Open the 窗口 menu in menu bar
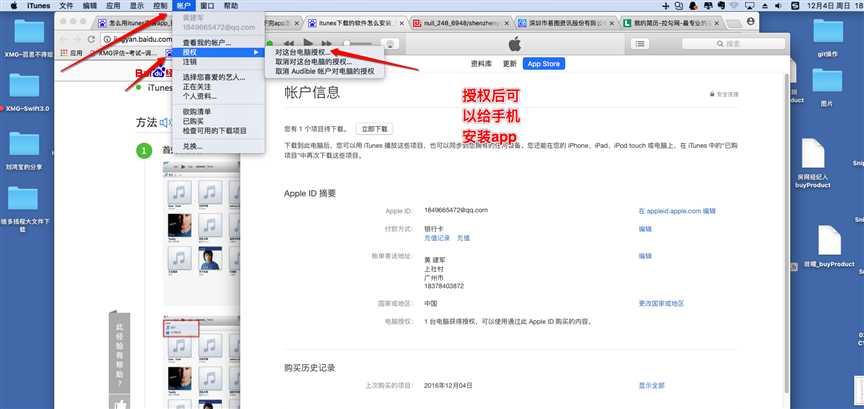 click(208, 6)
